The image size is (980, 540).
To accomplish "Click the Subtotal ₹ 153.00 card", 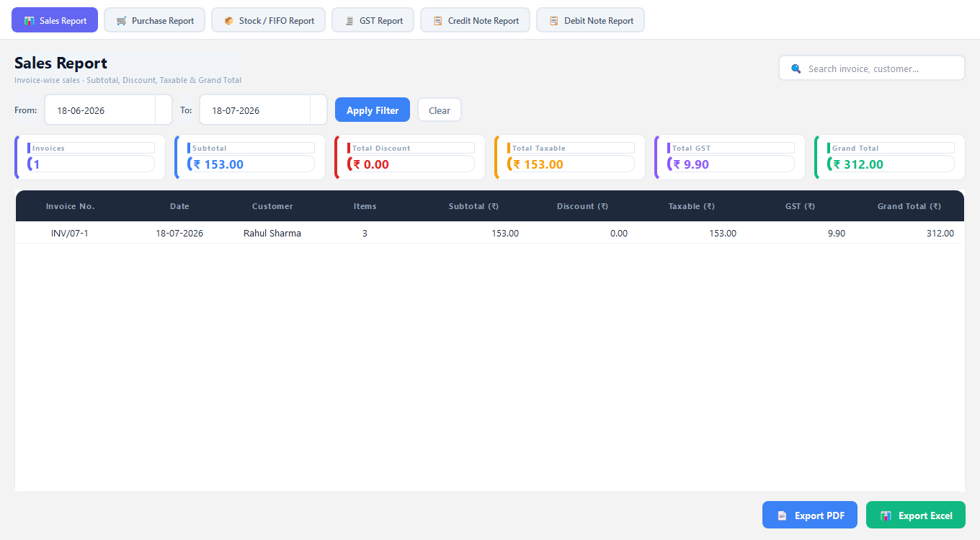I will [250, 157].
